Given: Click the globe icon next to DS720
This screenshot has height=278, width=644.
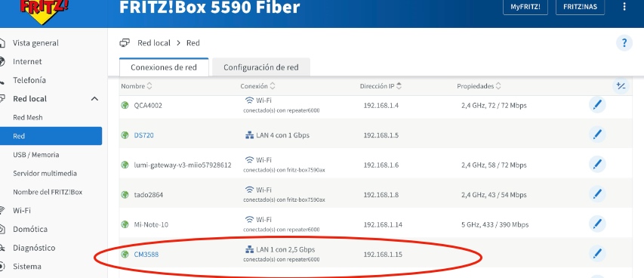Looking at the screenshot, I should click(125, 135).
